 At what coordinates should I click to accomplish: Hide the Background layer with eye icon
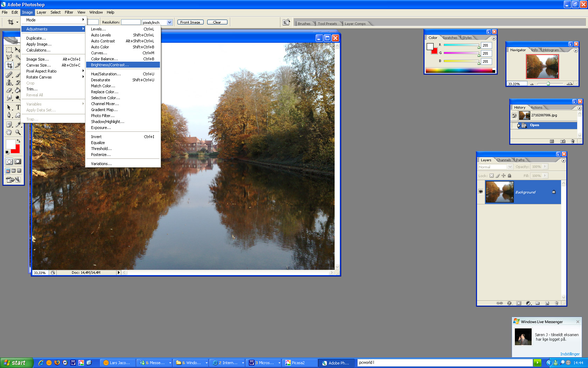pyautogui.click(x=481, y=192)
